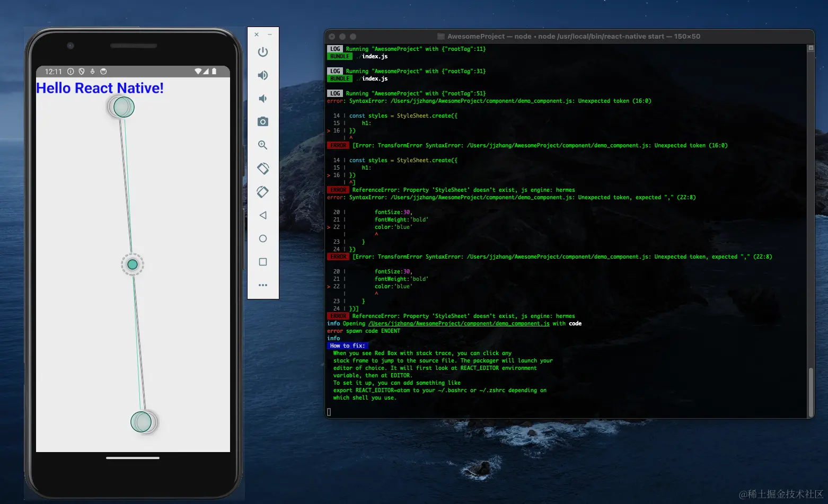The height and width of the screenshot is (504, 828).
Task: Take emulator screenshot with camera icon
Action: pos(263,122)
